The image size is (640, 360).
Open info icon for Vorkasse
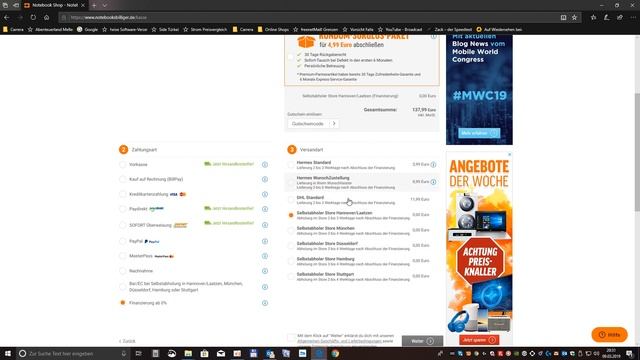pyautogui.click(x=265, y=164)
